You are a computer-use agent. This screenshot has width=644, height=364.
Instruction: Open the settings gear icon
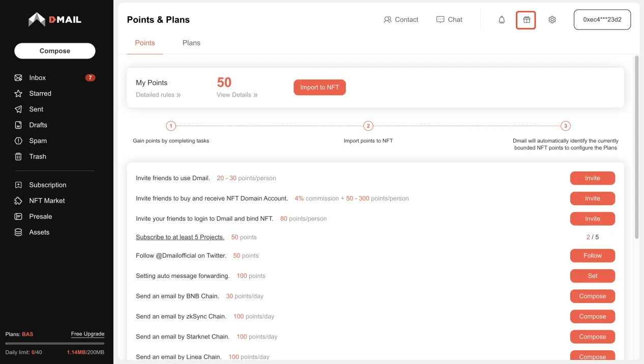click(552, 20)
